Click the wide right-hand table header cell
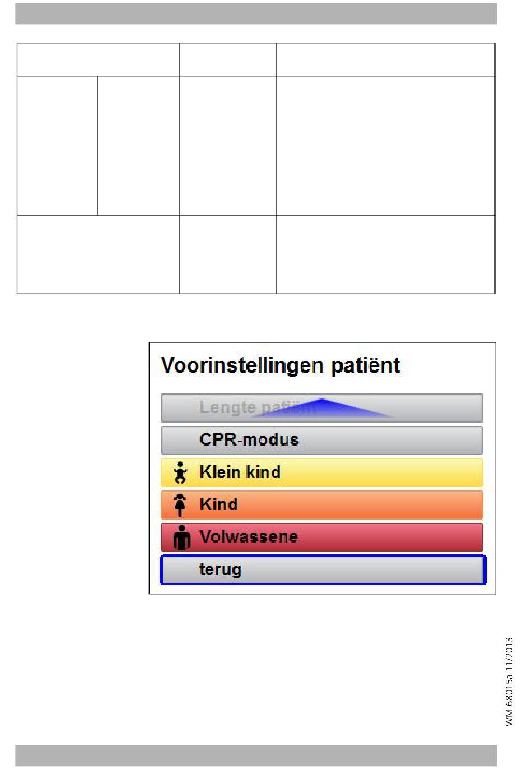This screenshot has height=774, width=532. [x=386, y=59]
